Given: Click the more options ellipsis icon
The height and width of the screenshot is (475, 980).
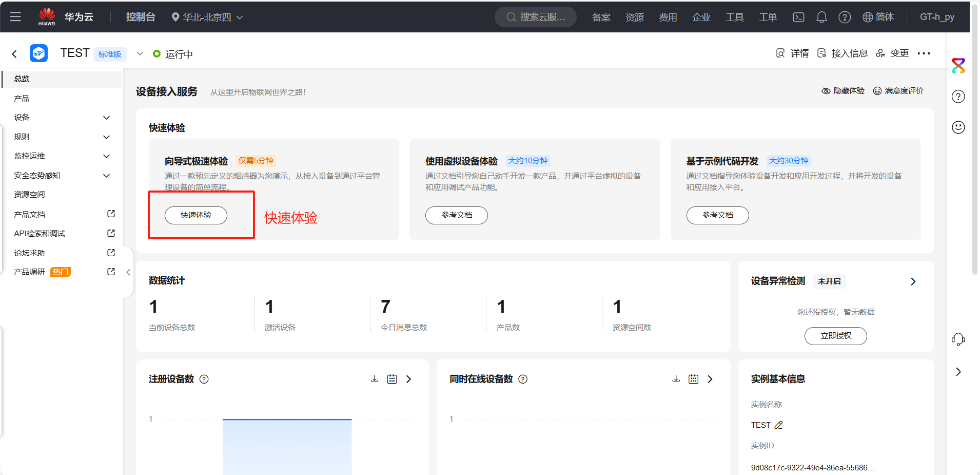Looking at the screenshot, I should [924, 53].
